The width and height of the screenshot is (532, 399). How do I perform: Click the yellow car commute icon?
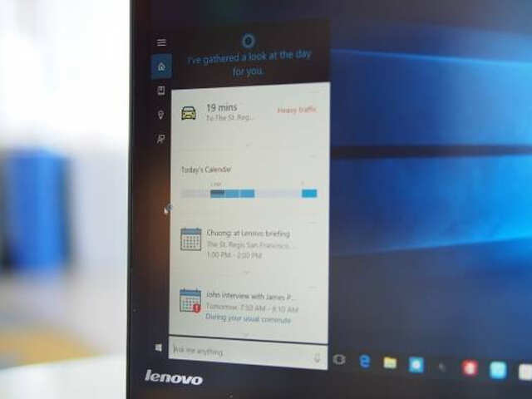tap(189, 112)
